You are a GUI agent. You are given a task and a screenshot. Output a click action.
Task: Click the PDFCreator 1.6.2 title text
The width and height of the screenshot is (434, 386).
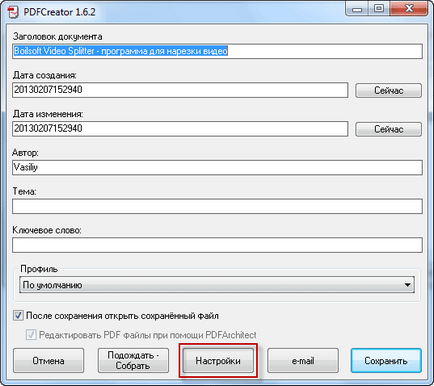click(x=59, y=12)
